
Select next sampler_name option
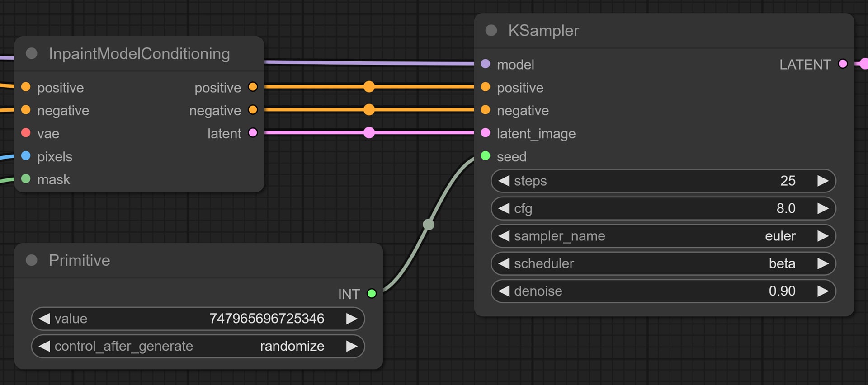coord(823,236)
